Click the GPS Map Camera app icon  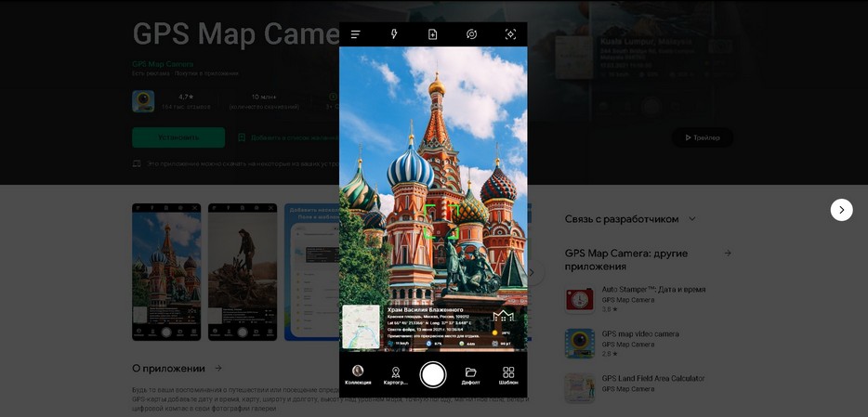(143, 101)
